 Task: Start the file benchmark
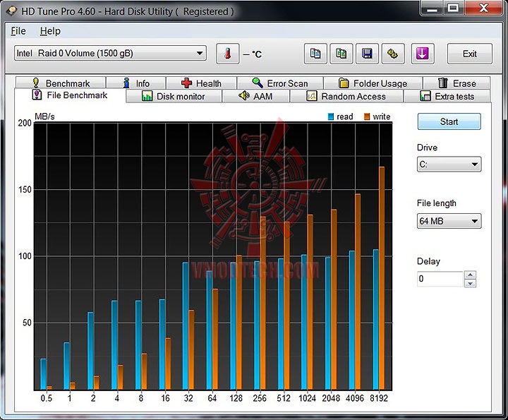tap(449, 121)
